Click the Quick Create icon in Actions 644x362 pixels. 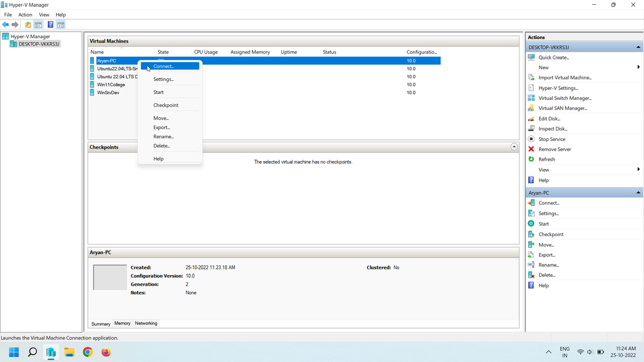[x=531, y=57]
